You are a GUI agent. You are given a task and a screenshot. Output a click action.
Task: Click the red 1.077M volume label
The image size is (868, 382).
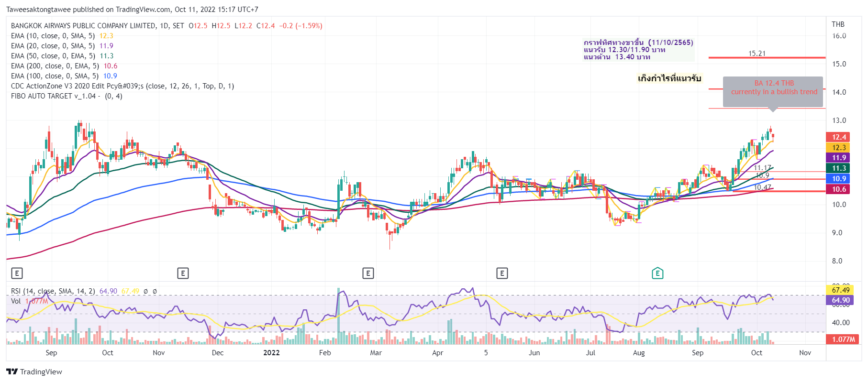(x=843, y=339)
